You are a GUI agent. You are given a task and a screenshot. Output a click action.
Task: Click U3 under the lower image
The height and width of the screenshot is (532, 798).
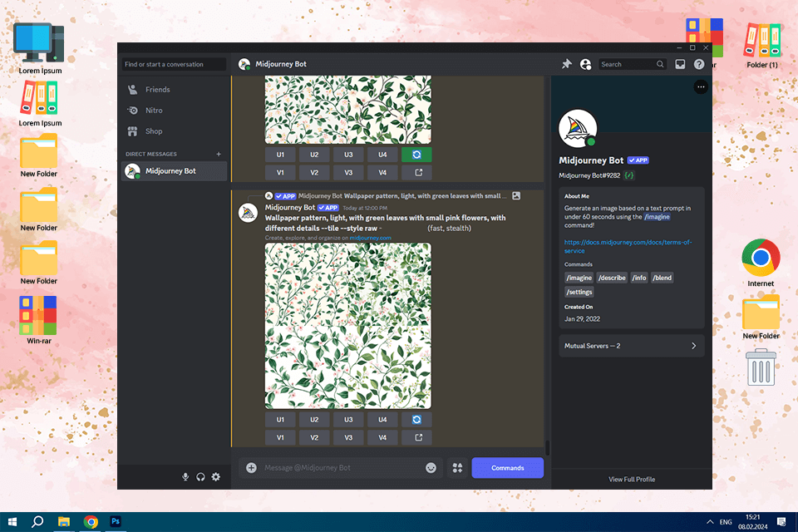pyautogui.click(x=348, y=420)
